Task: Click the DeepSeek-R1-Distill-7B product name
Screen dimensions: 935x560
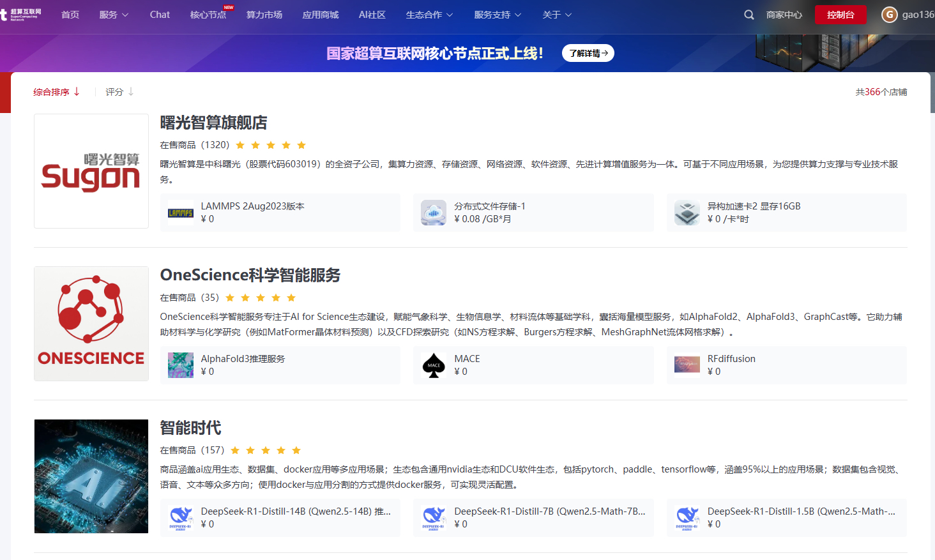Action: (550, 511)
